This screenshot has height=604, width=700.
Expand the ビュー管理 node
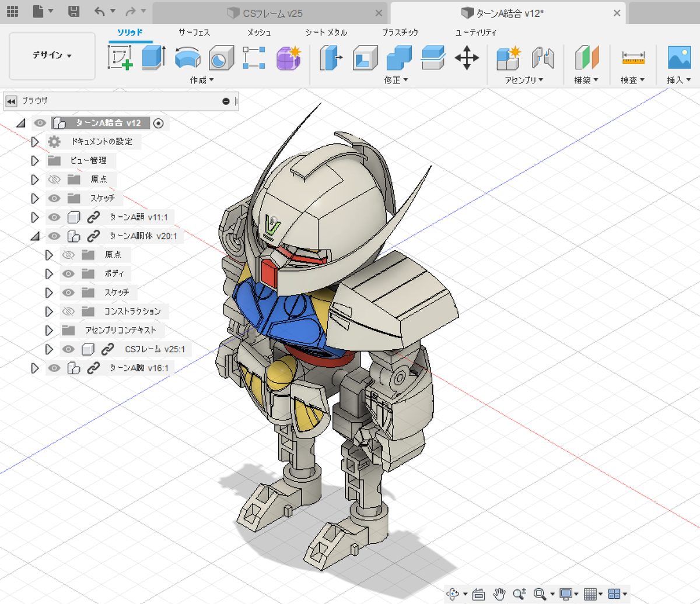pos(35,160)
